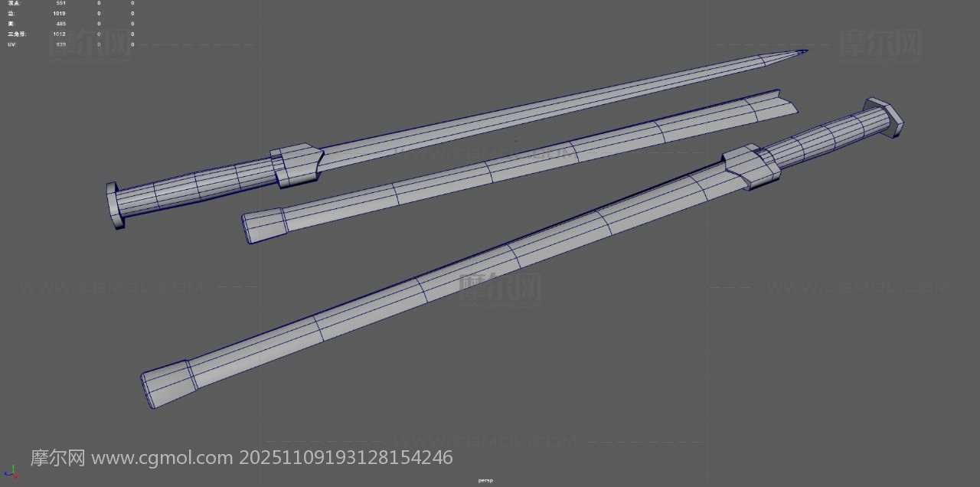Select the 551 vertex count value
The height and width of the screenshot is (487, 980).
point(60,3)
